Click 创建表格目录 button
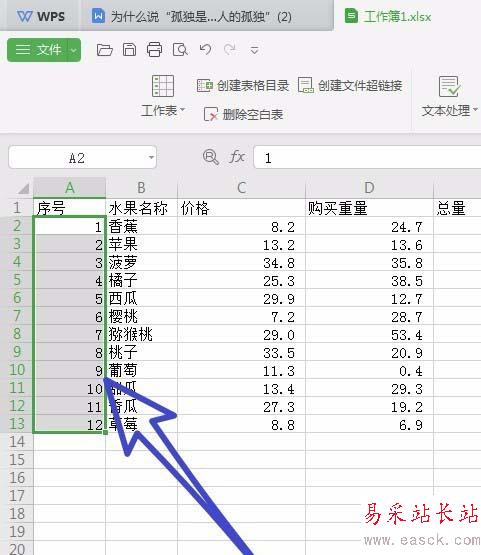This screenshot has width=481, height=555. [243, 86]
